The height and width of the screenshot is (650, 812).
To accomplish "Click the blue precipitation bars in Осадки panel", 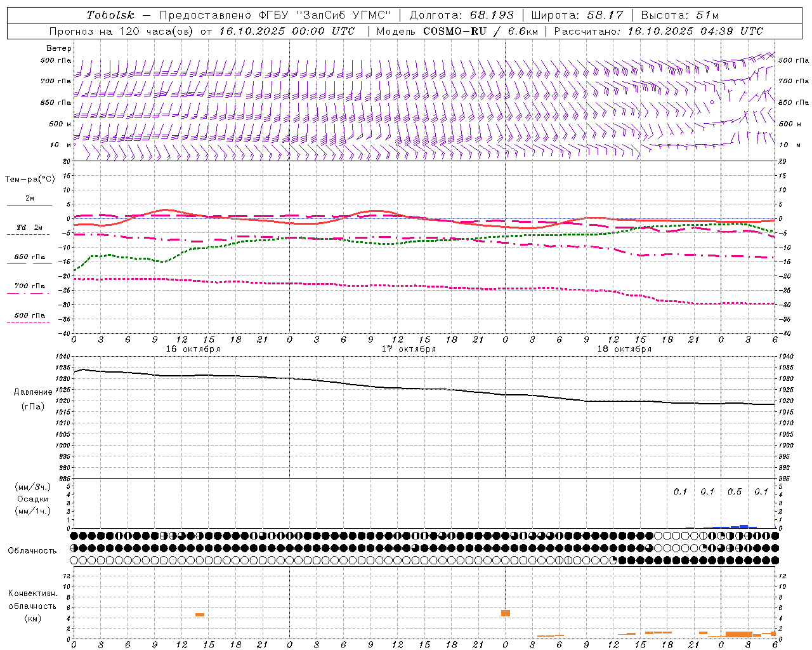I will (730, 526).
